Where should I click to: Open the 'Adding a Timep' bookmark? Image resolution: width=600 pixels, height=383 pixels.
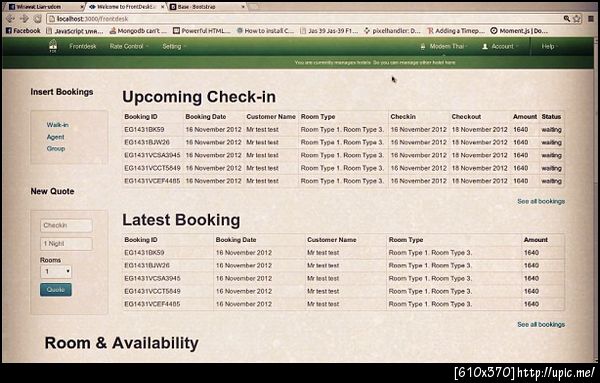pyautogui.click(x=456, y=31)
